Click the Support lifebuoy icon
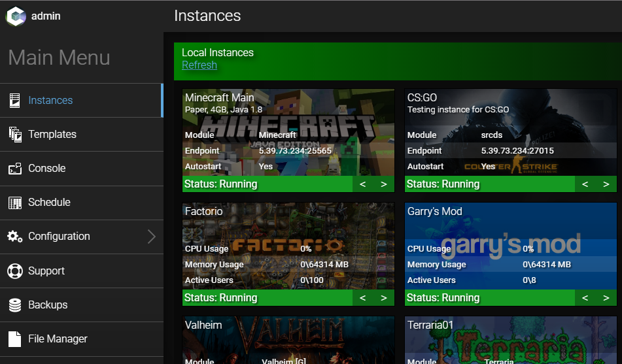Screen dimensions: 622x364 click(15, 271)
